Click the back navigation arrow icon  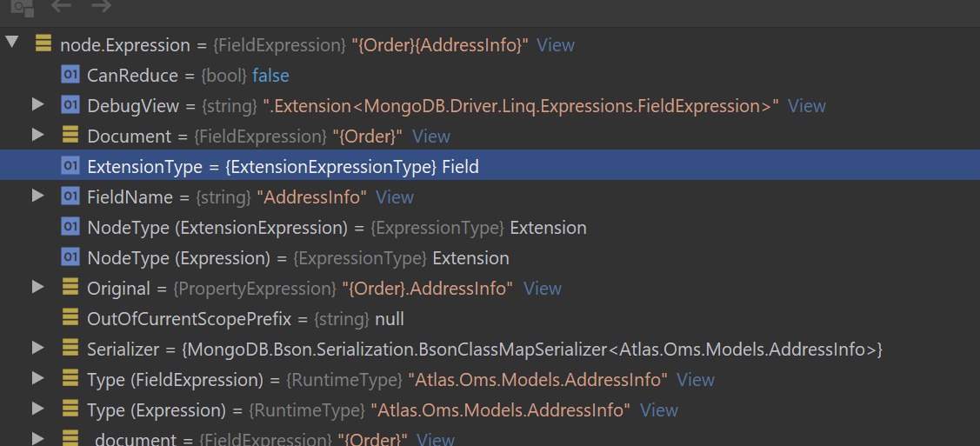61,6
